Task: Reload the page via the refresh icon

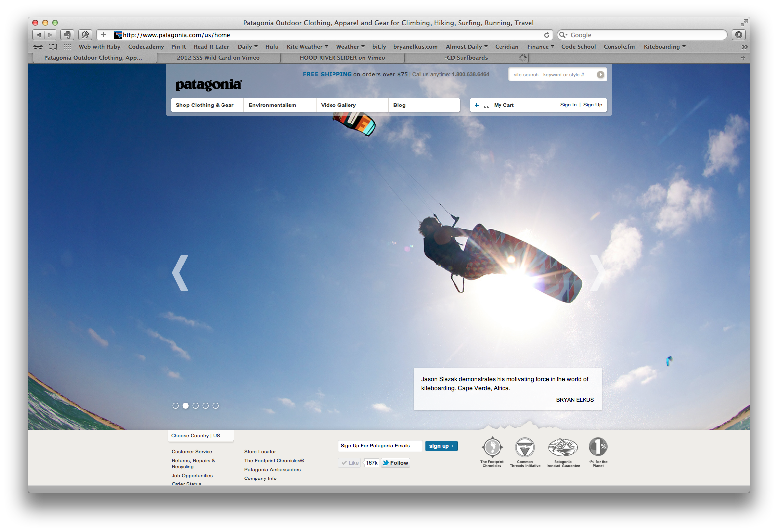Action: click(547, 35)
